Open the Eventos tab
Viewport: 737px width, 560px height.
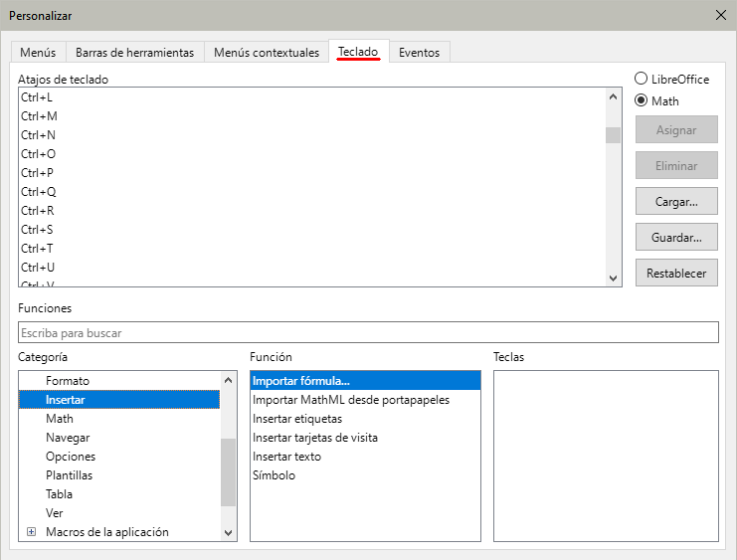click(419, 53)
